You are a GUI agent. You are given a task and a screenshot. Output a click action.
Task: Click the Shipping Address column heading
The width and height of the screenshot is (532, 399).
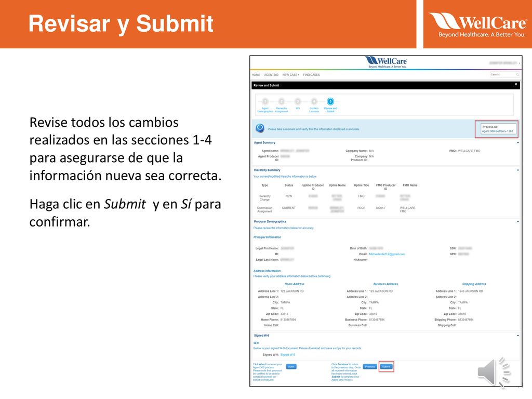[x=474, y=284]
